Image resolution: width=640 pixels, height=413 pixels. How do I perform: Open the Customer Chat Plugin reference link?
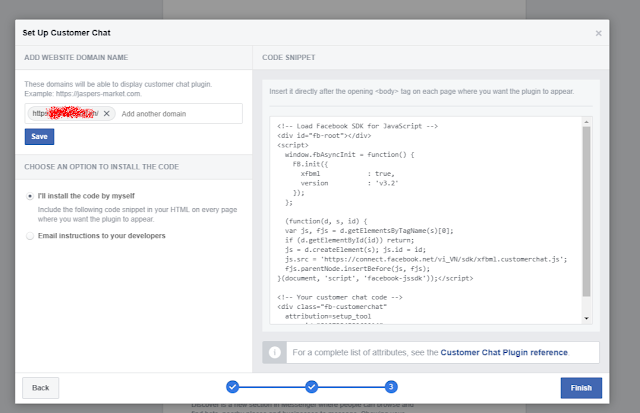[504, 352]
